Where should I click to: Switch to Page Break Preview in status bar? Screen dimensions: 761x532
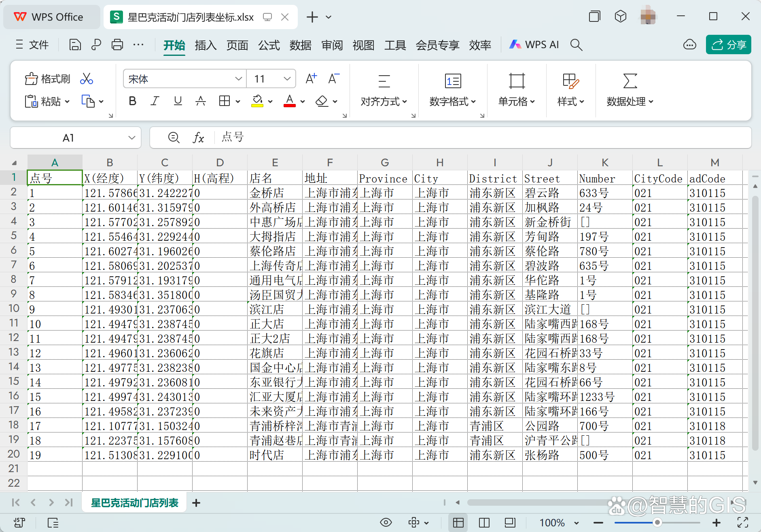click(x=484, y=522)
